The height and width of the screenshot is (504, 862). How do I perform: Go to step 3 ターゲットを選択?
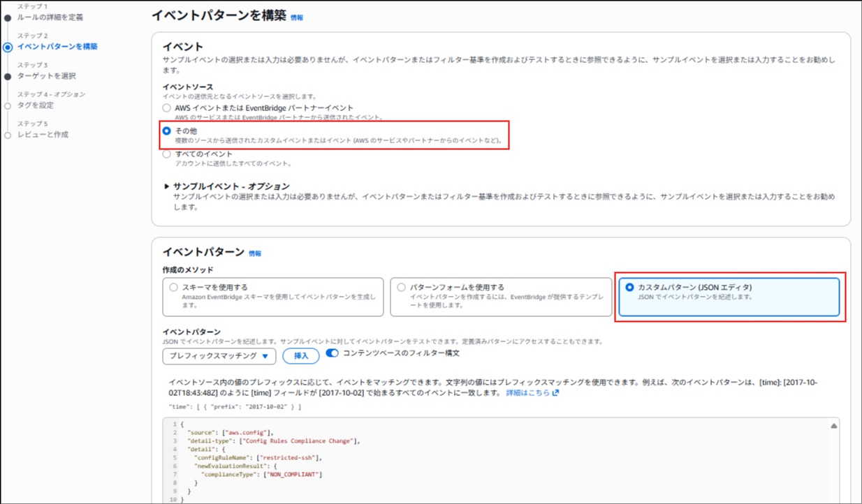click(46, 75)
